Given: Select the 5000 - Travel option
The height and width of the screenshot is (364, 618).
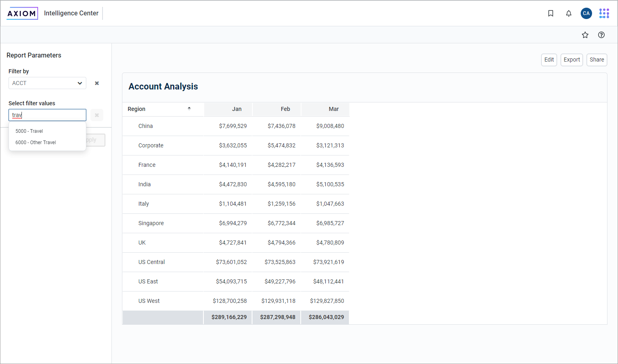Looking at the screenshot, I should (29, 131).
